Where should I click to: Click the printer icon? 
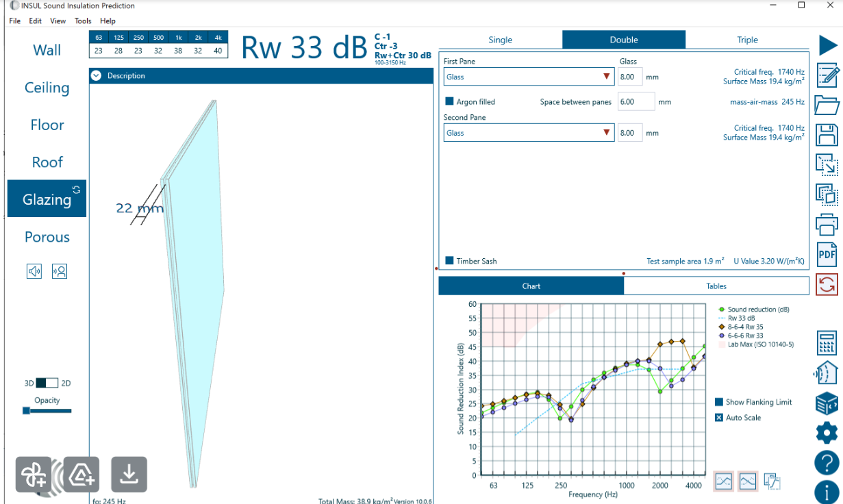point(827,225)
